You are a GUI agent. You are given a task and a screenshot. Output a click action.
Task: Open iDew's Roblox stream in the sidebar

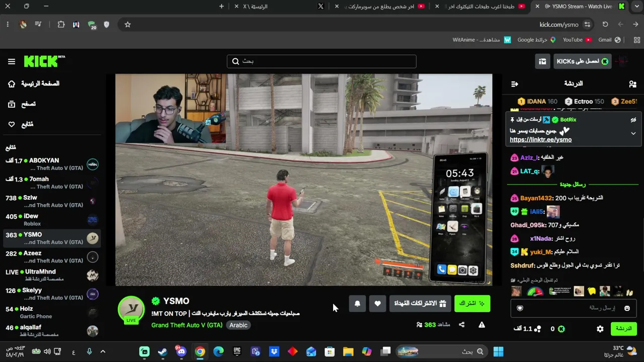click(x=52, y=220)
